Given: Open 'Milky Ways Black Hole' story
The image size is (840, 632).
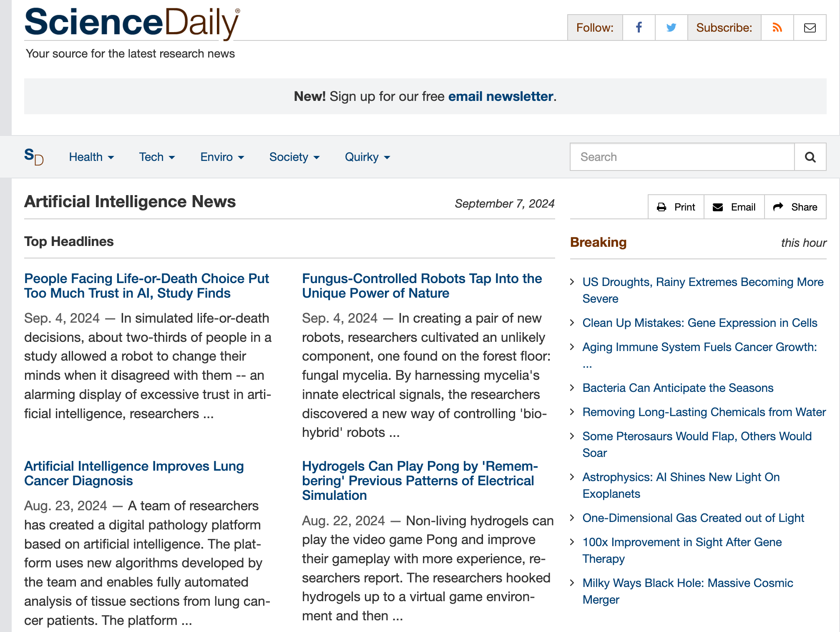Looking at the screenshot, I should click(x=687, y=591).
